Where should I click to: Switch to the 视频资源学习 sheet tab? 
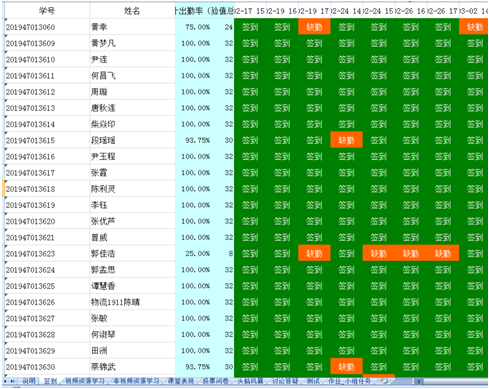[x=85, y=381]
